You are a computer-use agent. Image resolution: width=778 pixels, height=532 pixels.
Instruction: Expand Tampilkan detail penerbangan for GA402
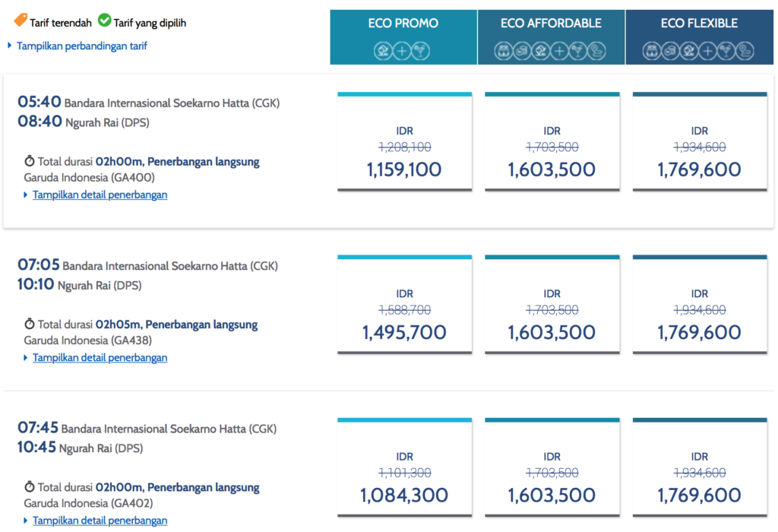coord(100,520)
